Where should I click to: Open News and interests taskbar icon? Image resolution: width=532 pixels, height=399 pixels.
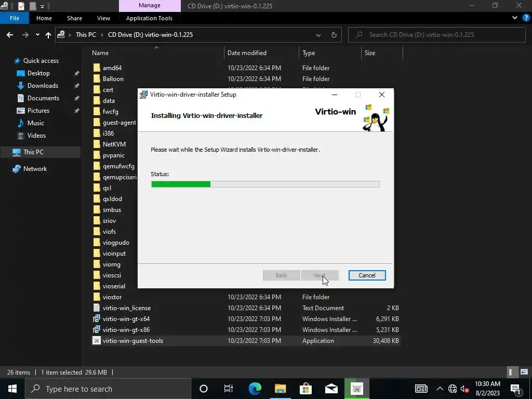point(421,389)
